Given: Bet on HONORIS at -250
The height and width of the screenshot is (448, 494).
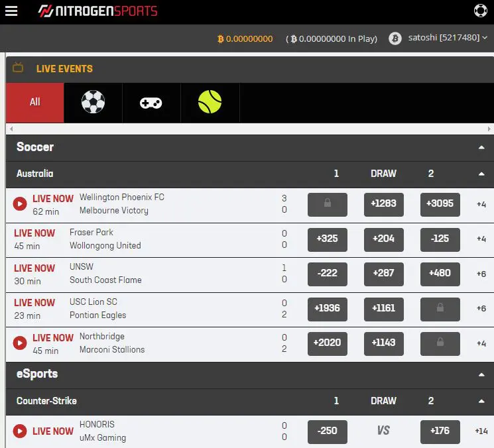Looking at the screenshot, I should click(x=328, y=432).
